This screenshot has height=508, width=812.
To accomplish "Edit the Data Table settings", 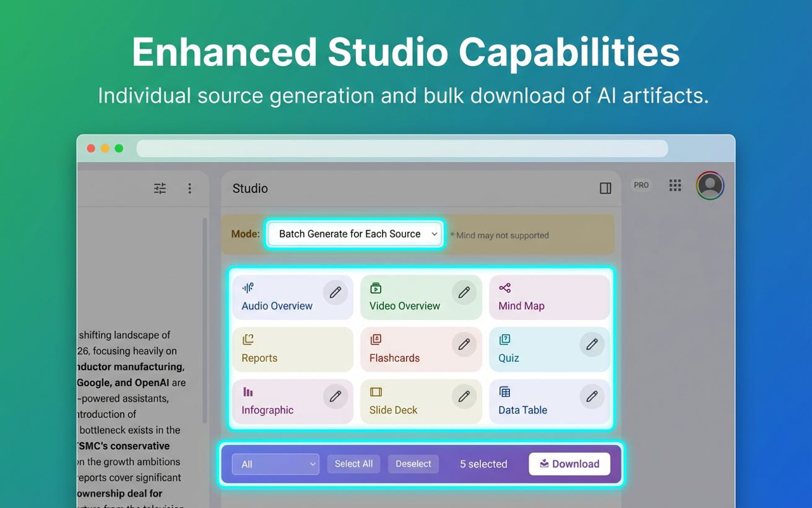I will click(592, 396).
